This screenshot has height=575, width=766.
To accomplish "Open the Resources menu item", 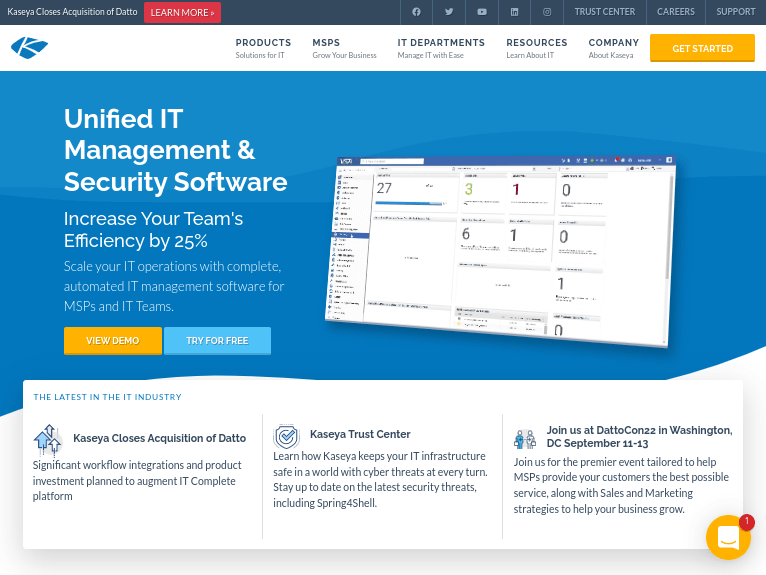I will click(536, 48).
